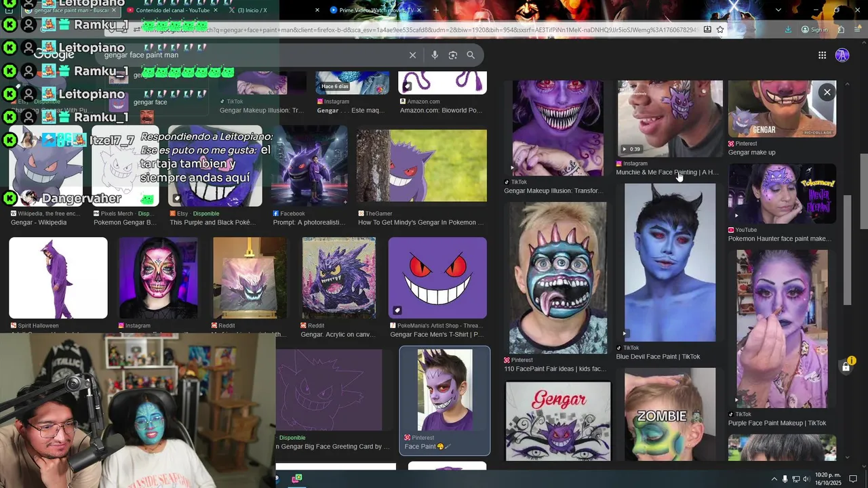Open the taskbar clock showing 10:20 p. m.

point(828,479)
